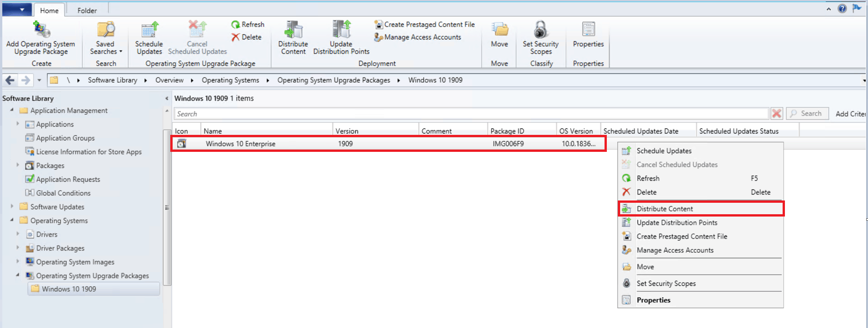
Task: Click Operating Systems in breadcrumb
Action: [230, 80]
